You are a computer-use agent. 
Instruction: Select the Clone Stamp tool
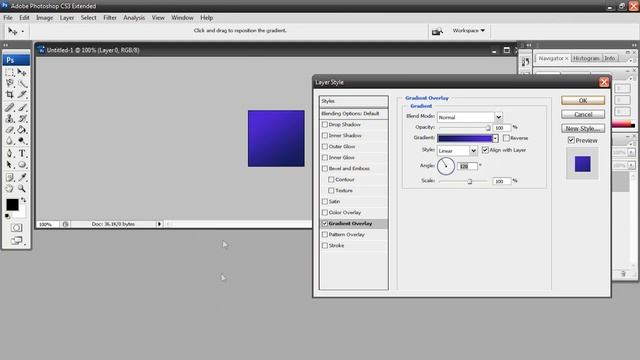click(9, 119)
